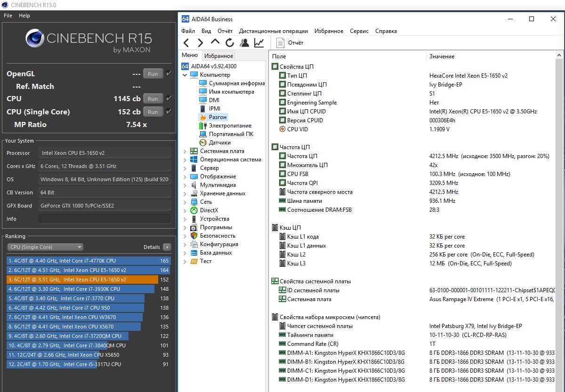Refresh the AIDA64 page
Viewport: 565px width, 392px height.
[229, 43]
